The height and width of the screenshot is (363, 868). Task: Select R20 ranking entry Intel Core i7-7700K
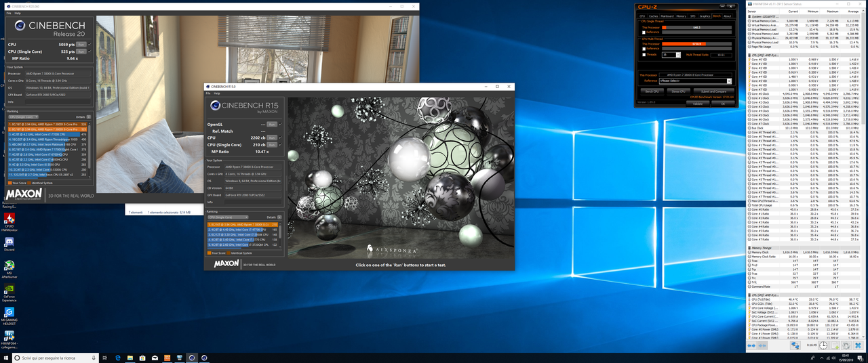click(48, 134)
